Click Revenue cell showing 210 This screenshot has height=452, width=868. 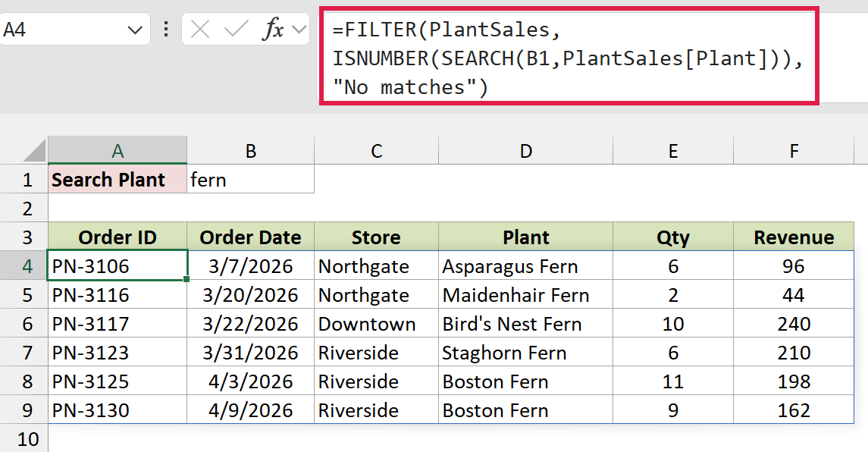(794, 353)
